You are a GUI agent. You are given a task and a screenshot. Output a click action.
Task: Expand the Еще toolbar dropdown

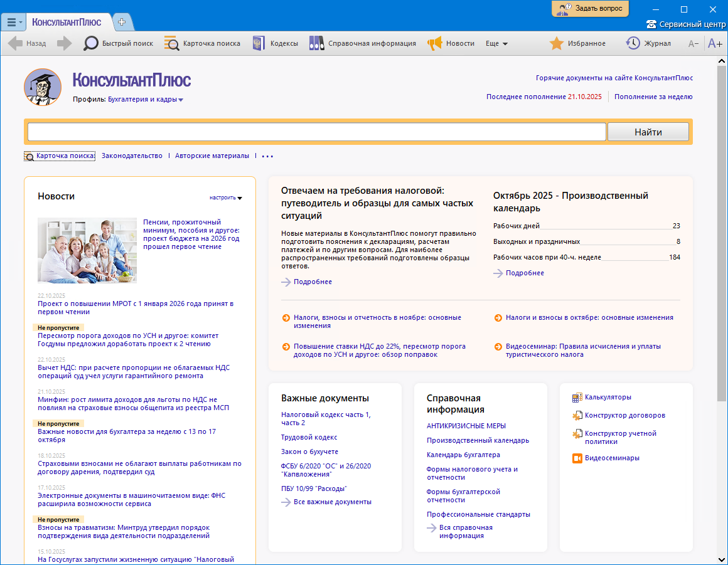[x=496, y=43]
